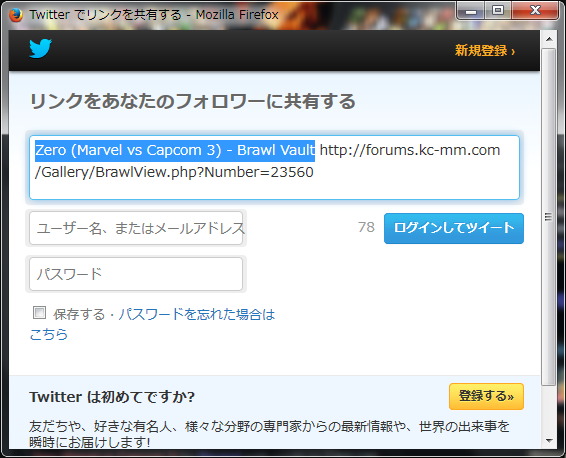Minimize the Firefox window

click(471, 10)
